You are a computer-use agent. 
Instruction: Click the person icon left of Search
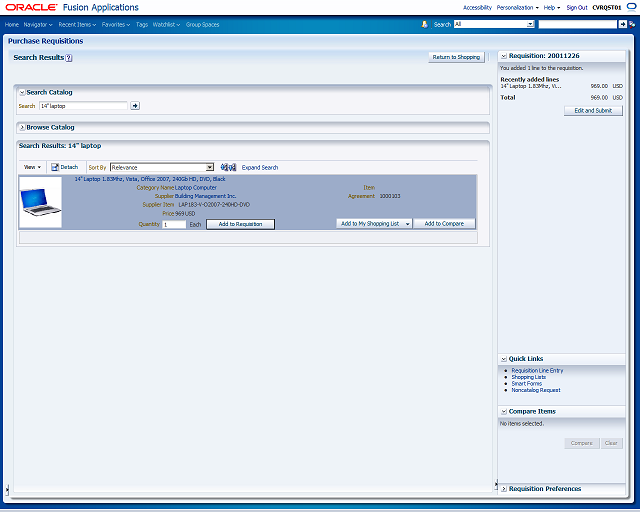424,24
